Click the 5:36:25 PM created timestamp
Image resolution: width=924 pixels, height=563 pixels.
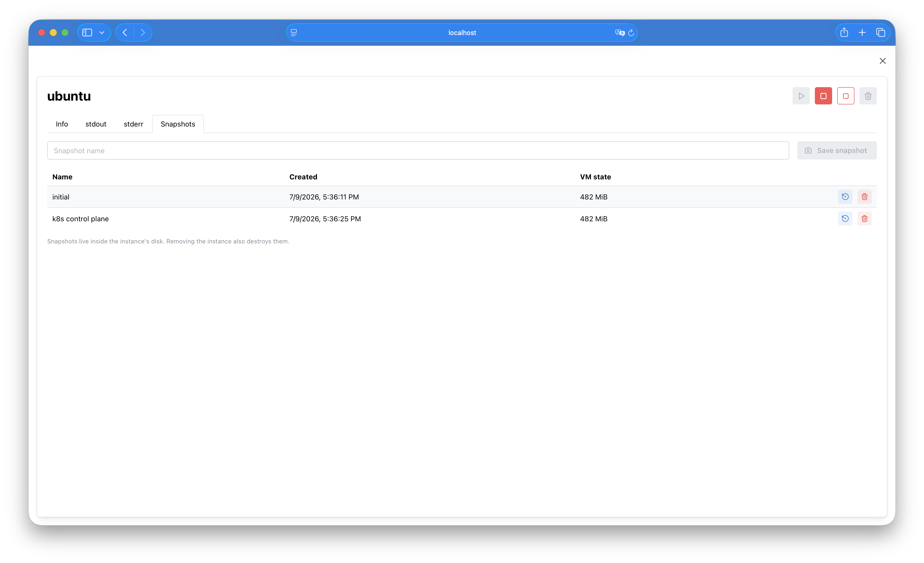(x=325, y=219)
